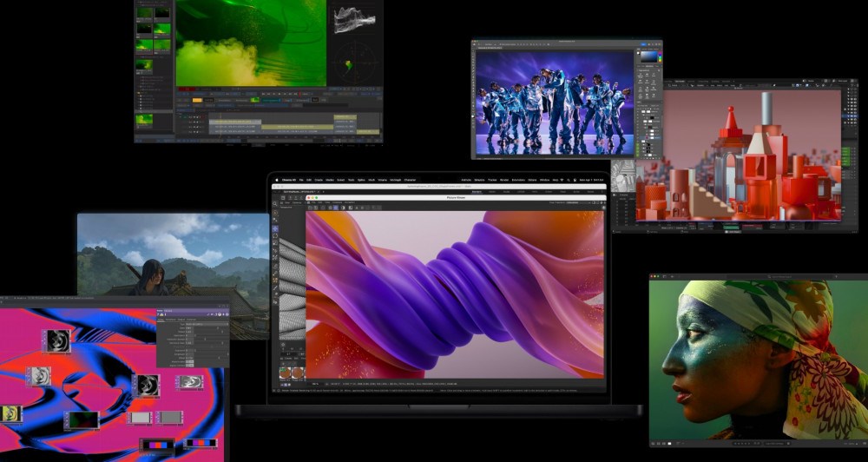Click the first icon in the Picture Viewer toolbar
Viewport: 868px width, 462px height.
[x=311, y=207]
